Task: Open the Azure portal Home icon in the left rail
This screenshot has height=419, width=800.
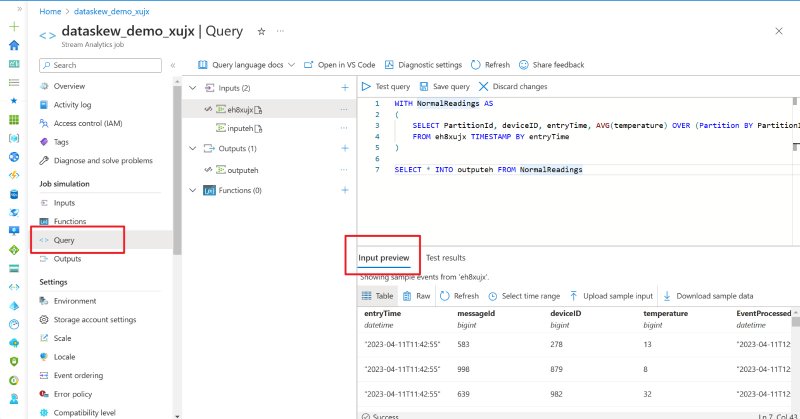Action: pos(14,45)
